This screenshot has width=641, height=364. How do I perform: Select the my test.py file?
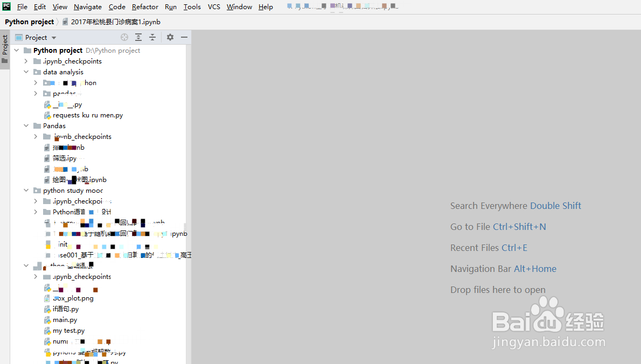click(x=69, y=331)
